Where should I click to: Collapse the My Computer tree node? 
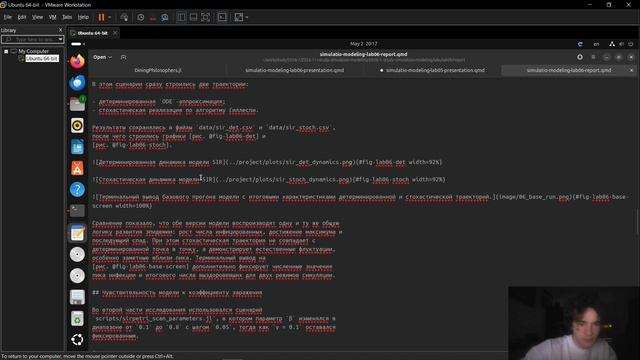[x=6, y=51]
